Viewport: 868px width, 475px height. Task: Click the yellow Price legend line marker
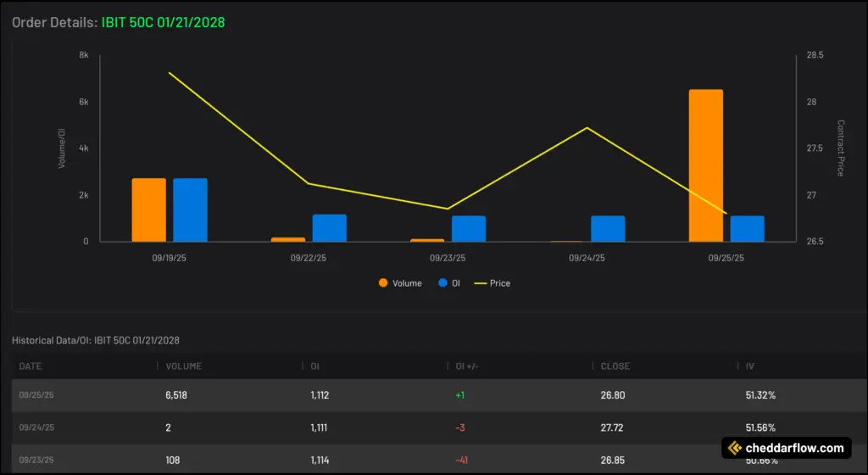pos(480,283)
